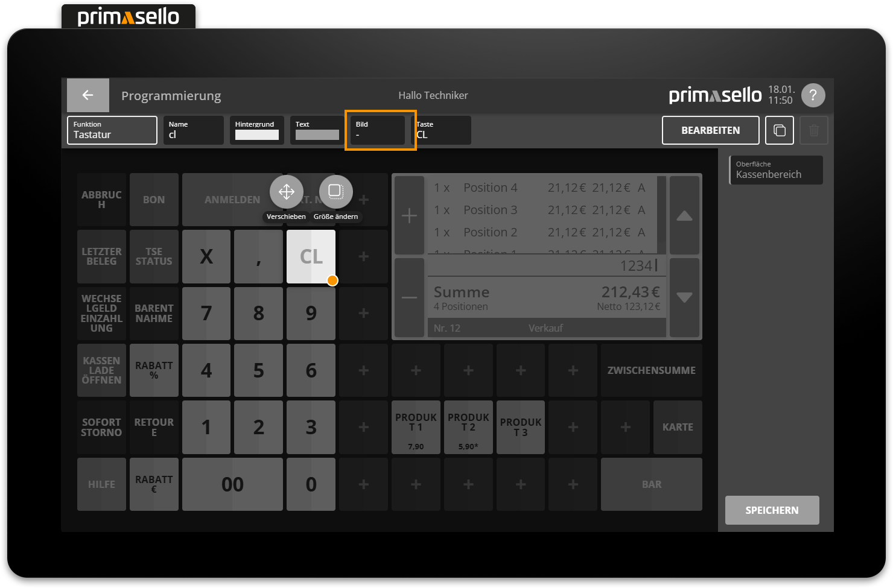
Task: Click the trash delete icon
Action: (813, 130)
